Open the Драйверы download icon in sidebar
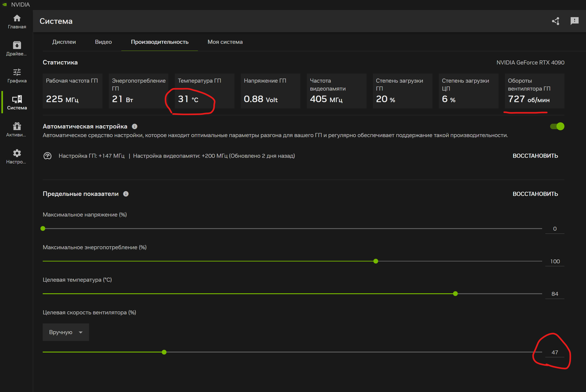This screenshot has width=586, height=392. pyautogui.click(x=17, y=45)
